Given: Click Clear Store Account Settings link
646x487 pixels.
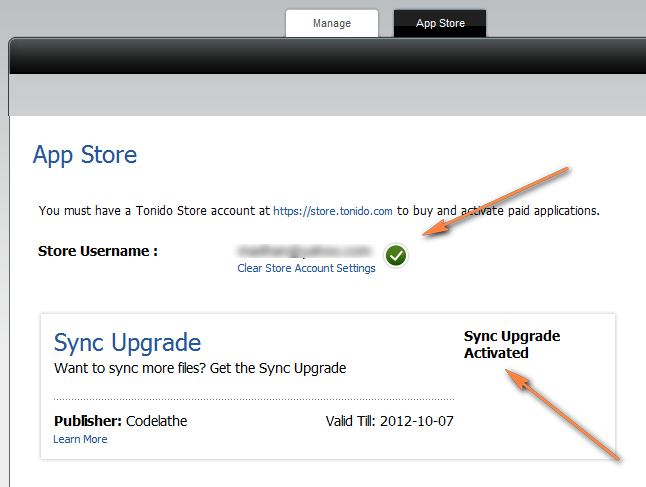Looking at the screenshot, I should click(306, 268).
